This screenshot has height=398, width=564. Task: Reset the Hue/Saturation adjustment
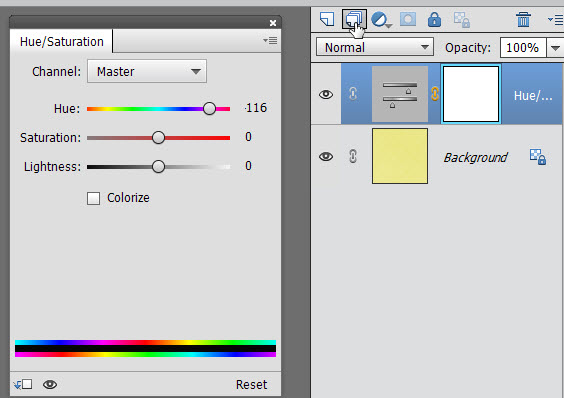251,385
